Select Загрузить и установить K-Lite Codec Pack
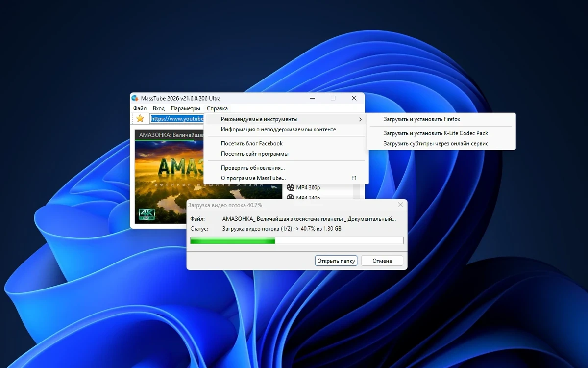This screenshot has width=588, height=368. (x=441, y=133)
